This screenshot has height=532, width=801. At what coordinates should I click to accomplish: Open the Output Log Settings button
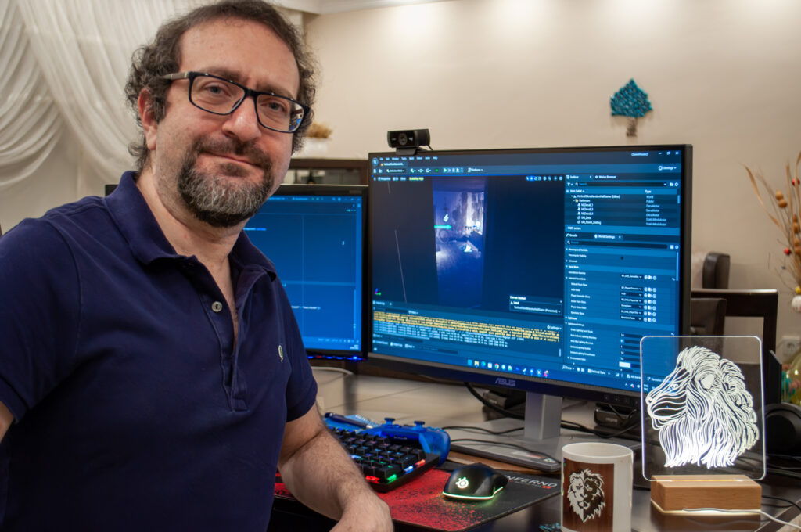[552, 327]
